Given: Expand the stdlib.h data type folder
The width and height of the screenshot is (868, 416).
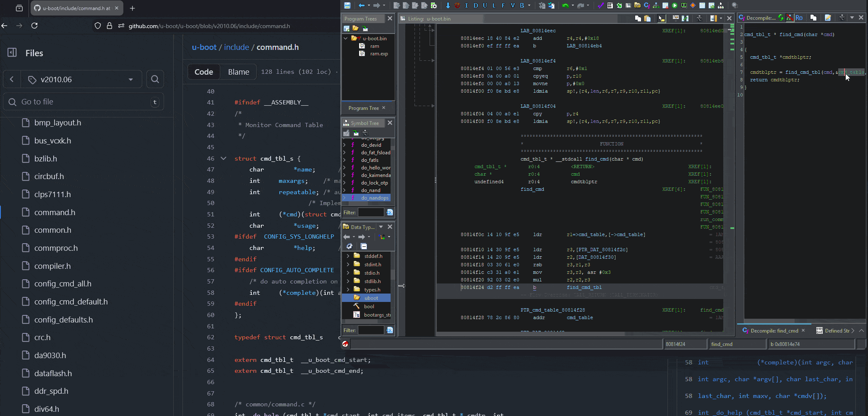Looking at the screenshot, I should point(348,281).
